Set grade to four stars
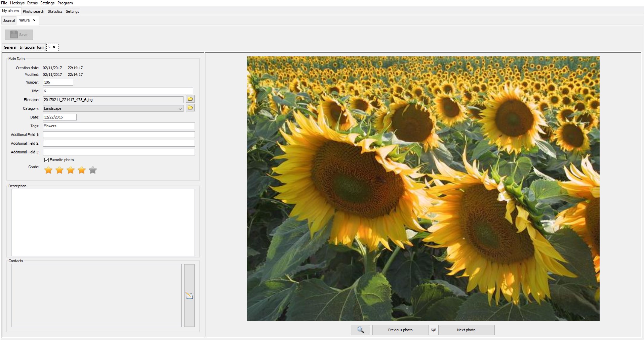The width and height of the screenshot is (644, 340). 82,170
